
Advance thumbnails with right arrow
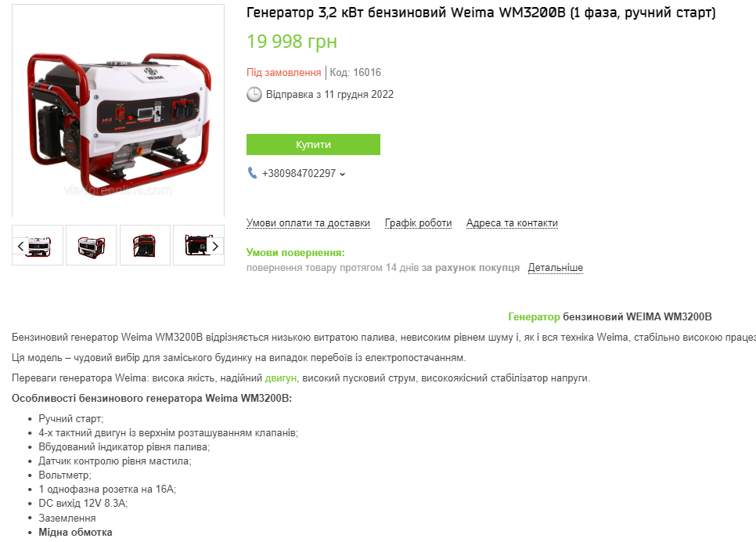pos(215,246)
